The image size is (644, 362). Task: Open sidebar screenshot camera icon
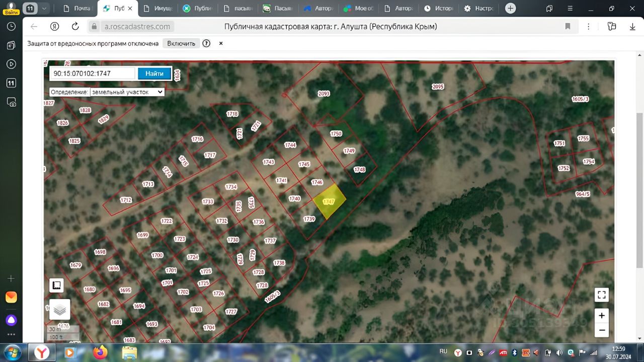[11, 102]
